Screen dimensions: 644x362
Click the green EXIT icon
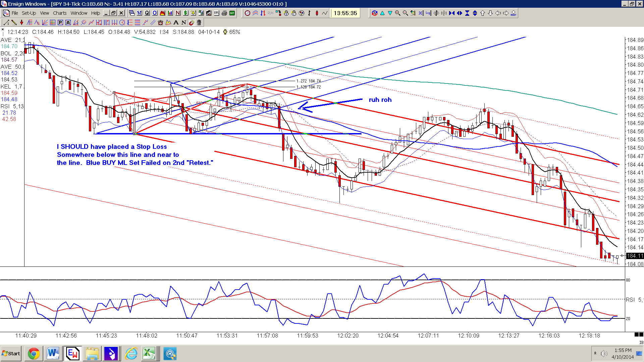[x=232, y=13]
